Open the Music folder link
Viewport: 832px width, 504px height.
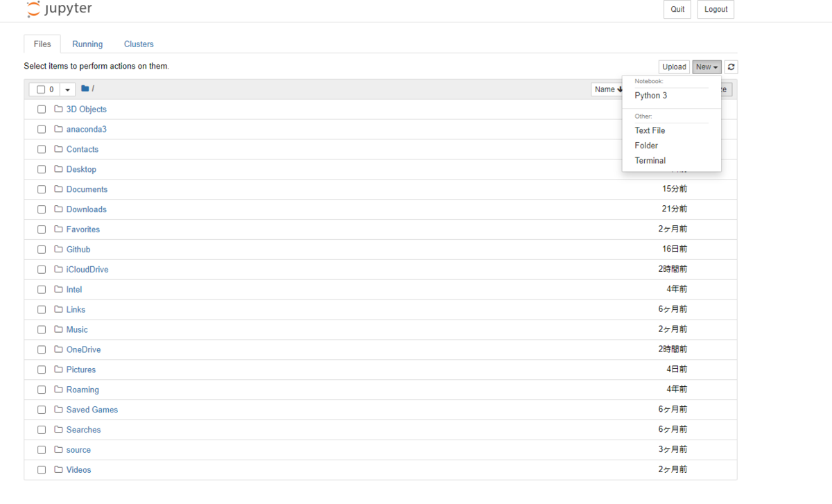click(x=77, y=330)
